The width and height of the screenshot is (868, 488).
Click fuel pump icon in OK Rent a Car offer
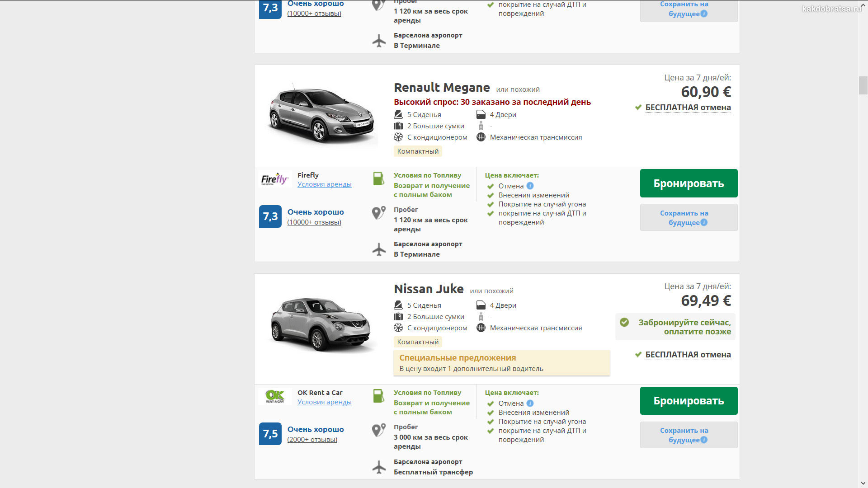click(x=378, y=396)
